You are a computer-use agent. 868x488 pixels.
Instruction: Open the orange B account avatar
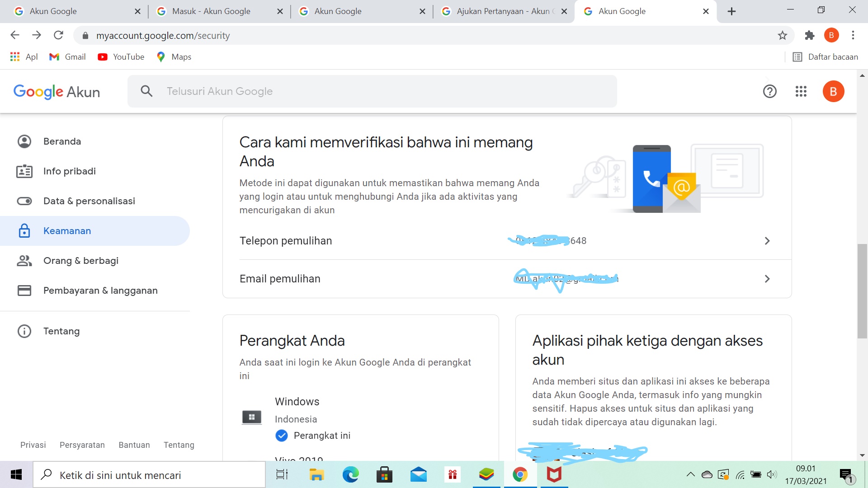pos(833,92)
